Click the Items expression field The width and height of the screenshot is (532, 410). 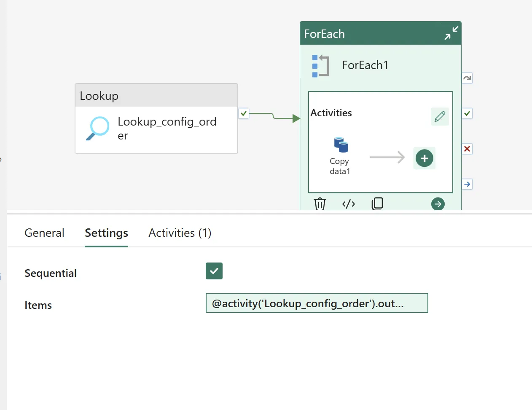[x=317, y=303]
